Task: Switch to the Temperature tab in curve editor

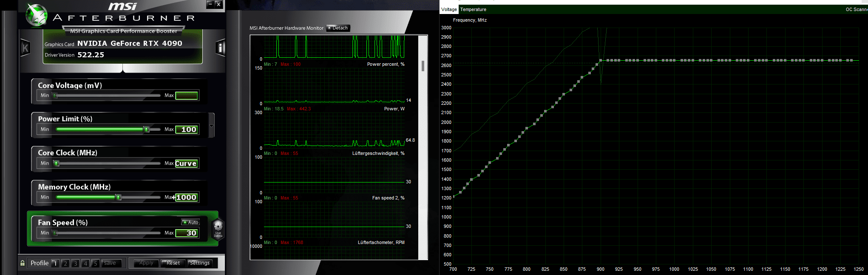Action: [473, 9]
